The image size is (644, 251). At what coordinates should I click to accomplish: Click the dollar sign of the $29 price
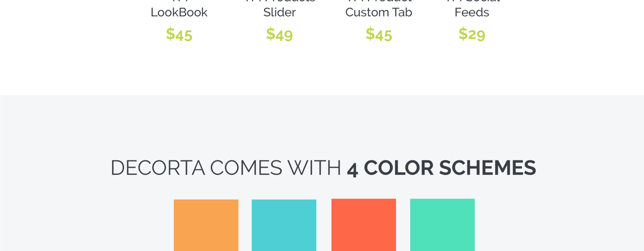click(463, 34)
